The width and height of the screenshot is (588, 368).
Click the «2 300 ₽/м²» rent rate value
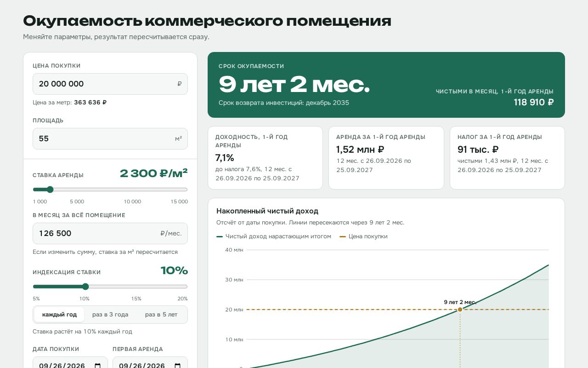click(154, 173)
